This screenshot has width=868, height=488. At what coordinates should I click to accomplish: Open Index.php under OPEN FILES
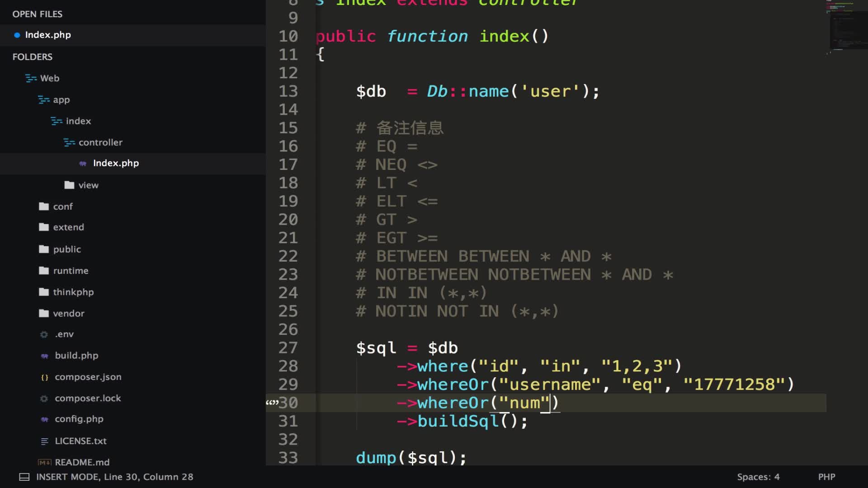(x=48, y=35)
